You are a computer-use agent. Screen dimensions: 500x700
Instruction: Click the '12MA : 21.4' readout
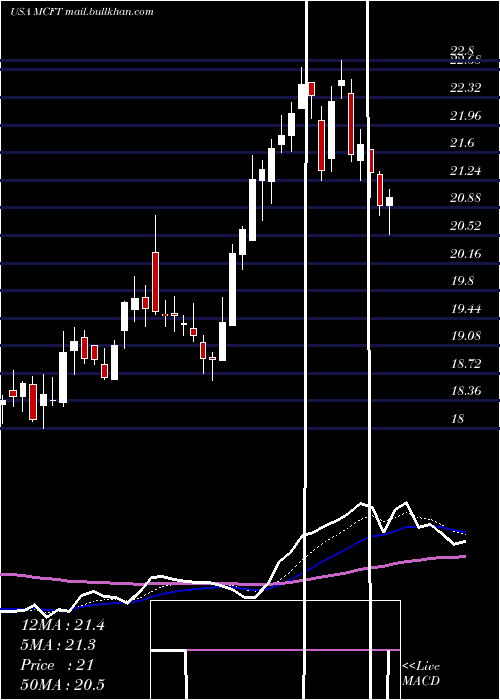click(x=62, y=625)
